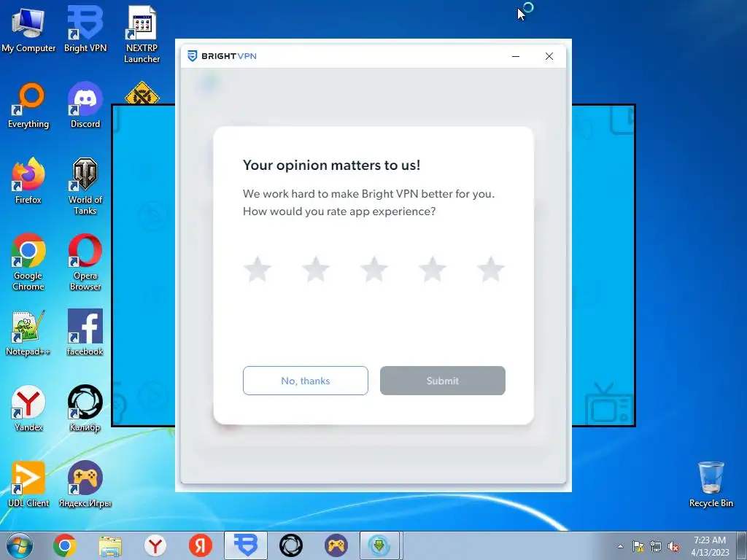
Task: Click the Bright VPN logo in the title bar
Action: coord(222,56)
